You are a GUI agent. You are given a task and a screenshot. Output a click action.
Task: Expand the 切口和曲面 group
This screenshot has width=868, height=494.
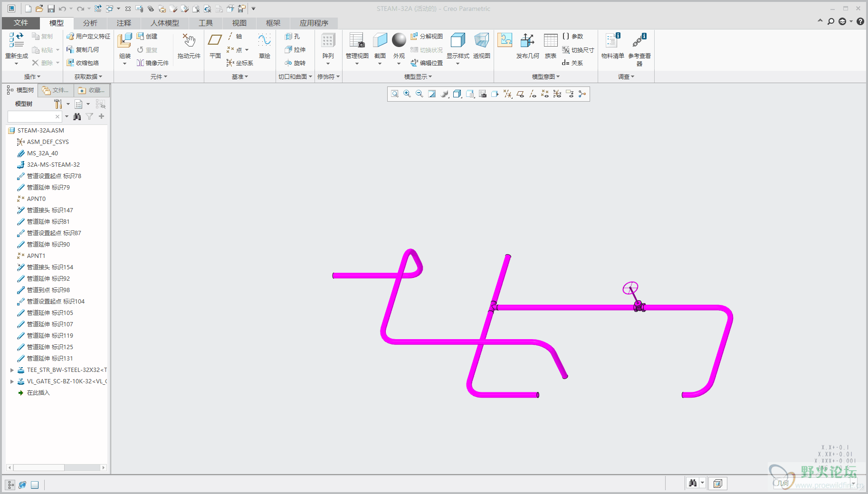tap(295, 76)
